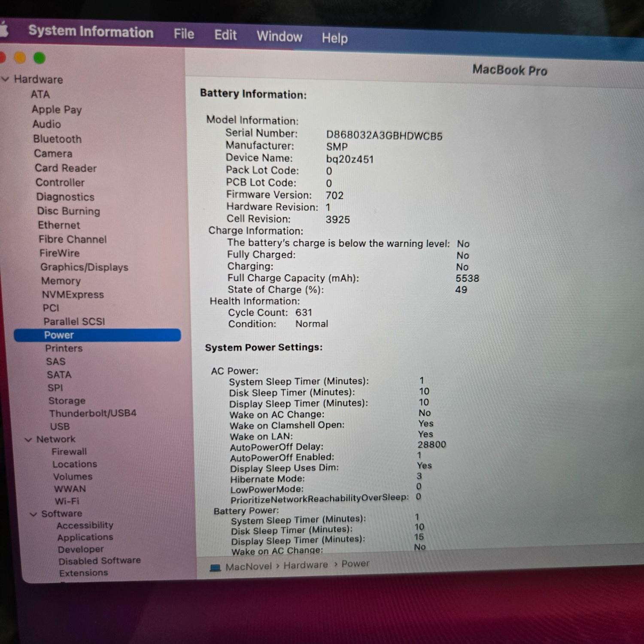This screenshot has height=644, width=644.
Task: Click the Condition value Normal
Action: point(312,324)
